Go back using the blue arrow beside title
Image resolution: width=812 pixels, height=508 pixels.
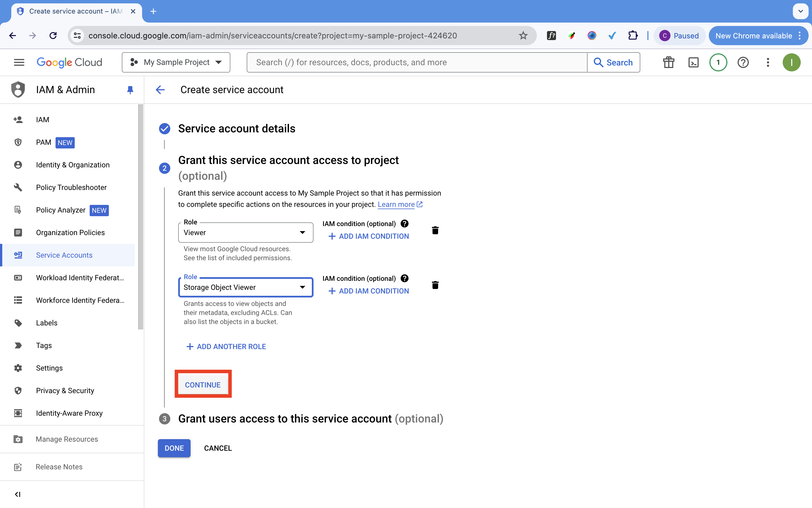pyautogui.click(x=160, y=90)
